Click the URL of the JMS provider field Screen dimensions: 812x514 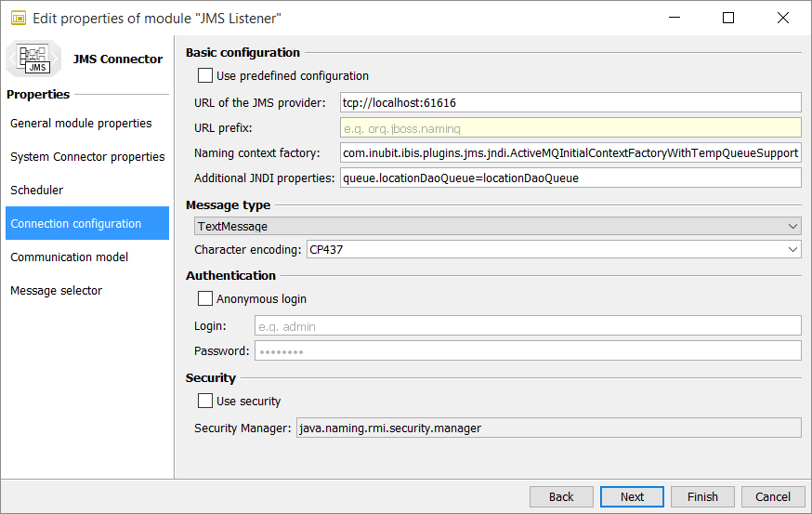(570, 102)
